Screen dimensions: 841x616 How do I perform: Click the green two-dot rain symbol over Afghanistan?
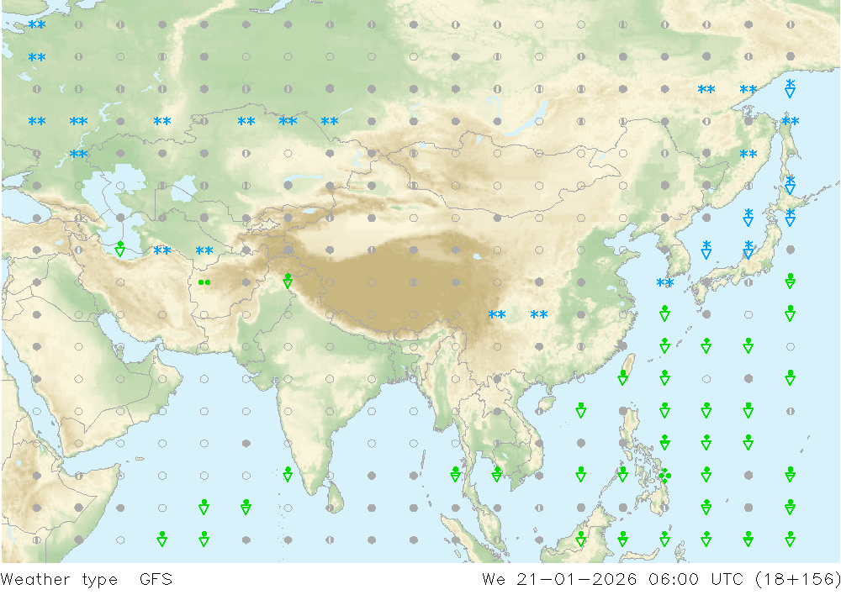[204, 282]
